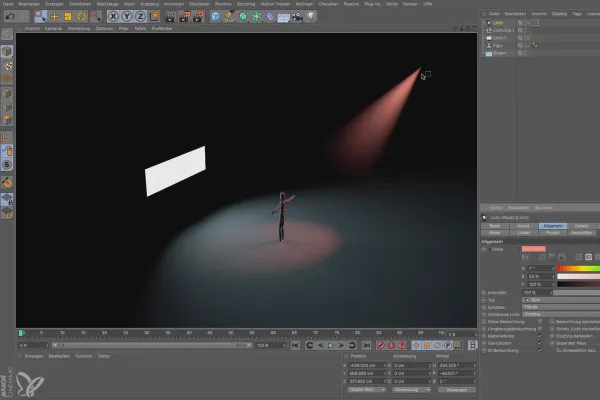600x400 pixels.
Task: Add a Cube primitive object
Action: click(x=215, y=16)
